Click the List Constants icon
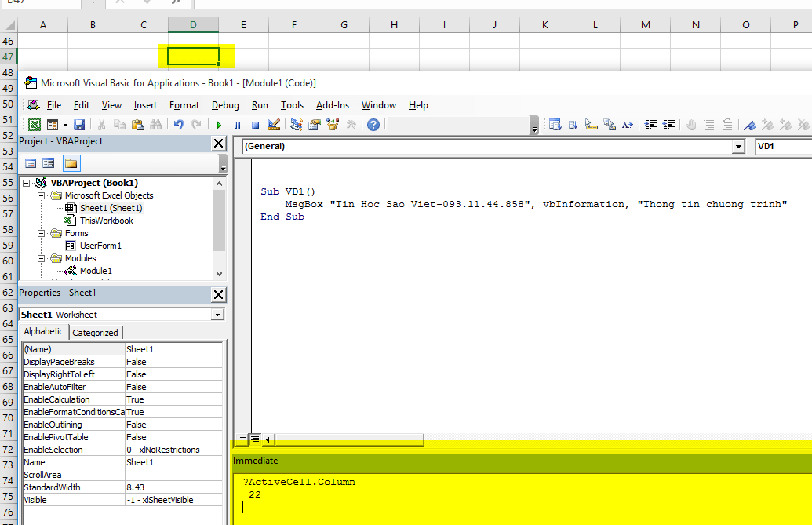 (x=573, y=125)
